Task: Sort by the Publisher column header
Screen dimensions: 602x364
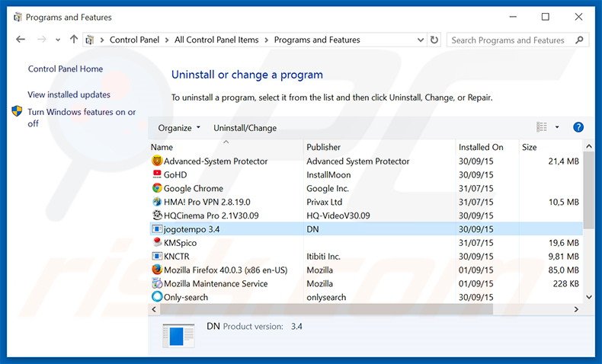Action: (x=379, y=147)
